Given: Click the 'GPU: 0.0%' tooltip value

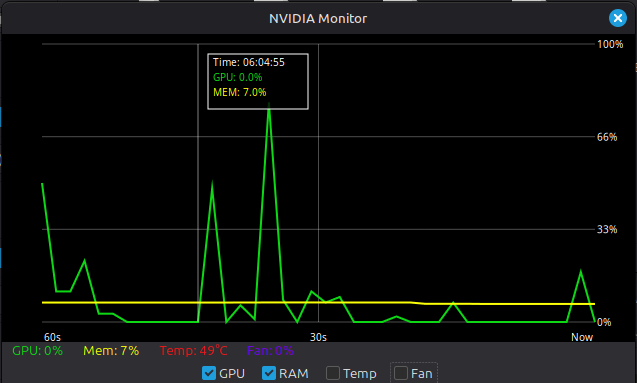Looking at the screenshot, I should point(238,77).
